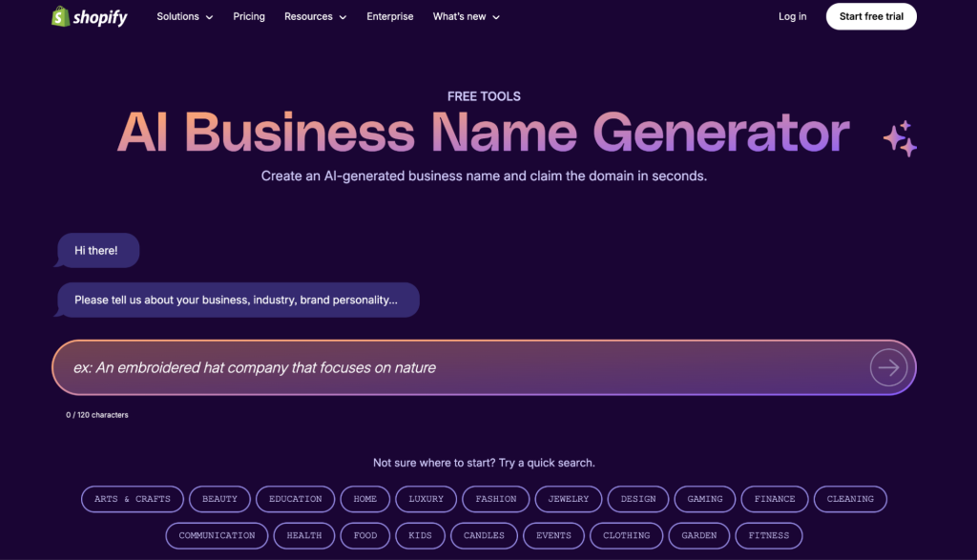This screenshot has height=560, width=977.
Task: Choose the Luxury category tag
Action: (x=426, y=499)
